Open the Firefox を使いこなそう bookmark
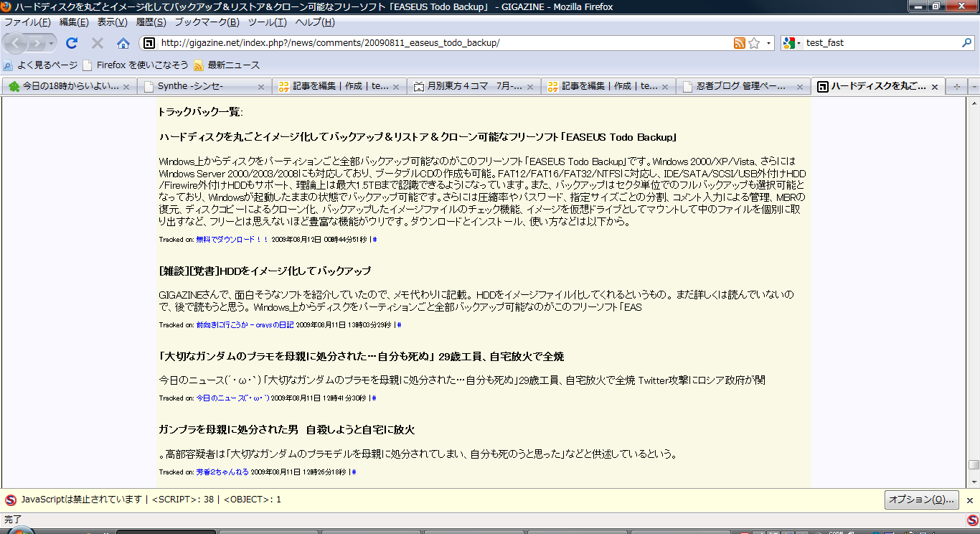 click(136, 65)
